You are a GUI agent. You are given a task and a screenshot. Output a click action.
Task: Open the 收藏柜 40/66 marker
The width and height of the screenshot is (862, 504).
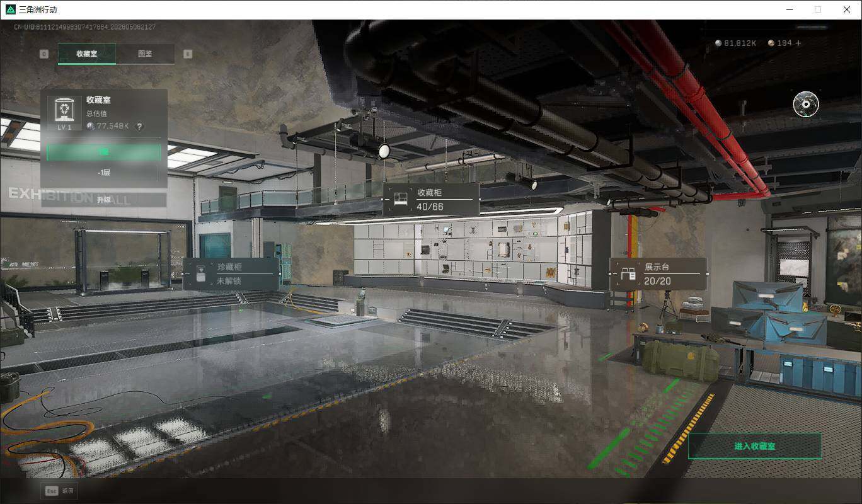pos(431,200)
